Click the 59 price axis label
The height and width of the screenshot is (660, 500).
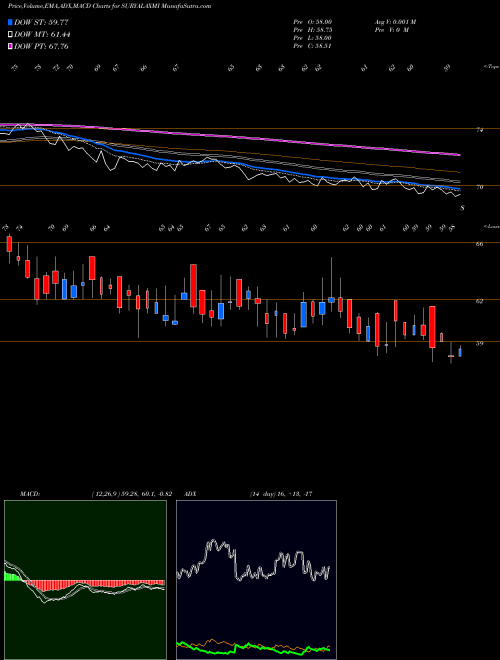coord(479,343)
